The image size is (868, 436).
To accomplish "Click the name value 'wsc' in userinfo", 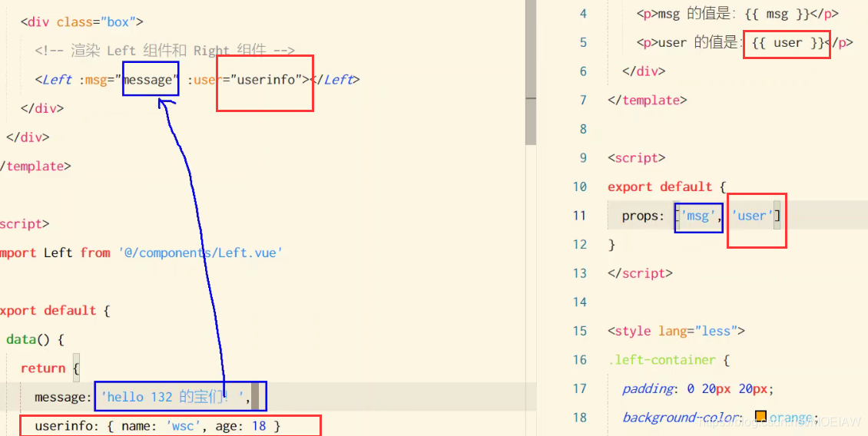I will [x=185, y=426].
